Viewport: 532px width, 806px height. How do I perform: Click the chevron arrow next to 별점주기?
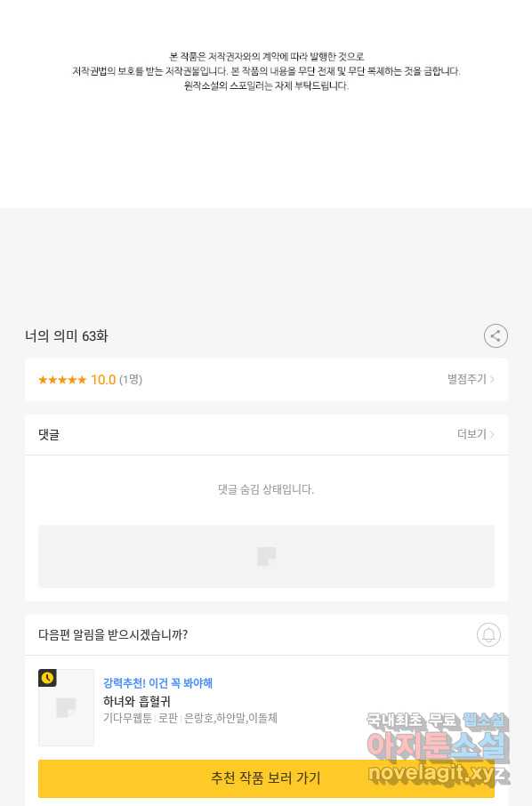click(492, 379)
